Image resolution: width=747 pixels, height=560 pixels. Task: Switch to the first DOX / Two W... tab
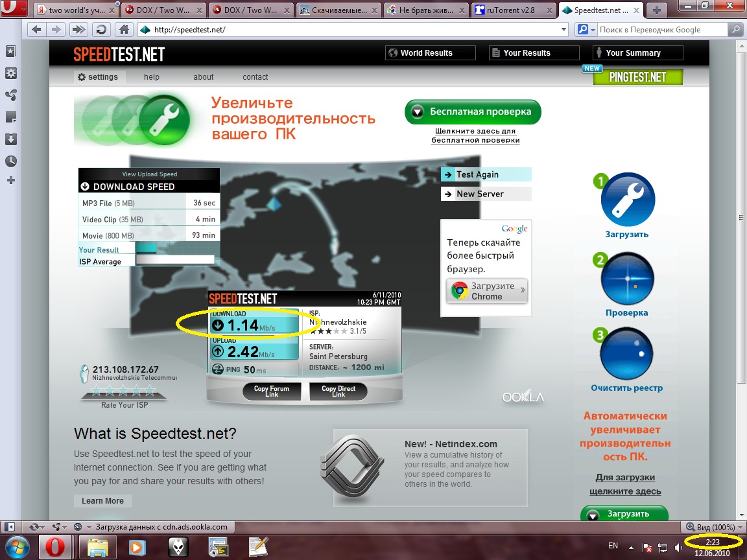(163, 10)
